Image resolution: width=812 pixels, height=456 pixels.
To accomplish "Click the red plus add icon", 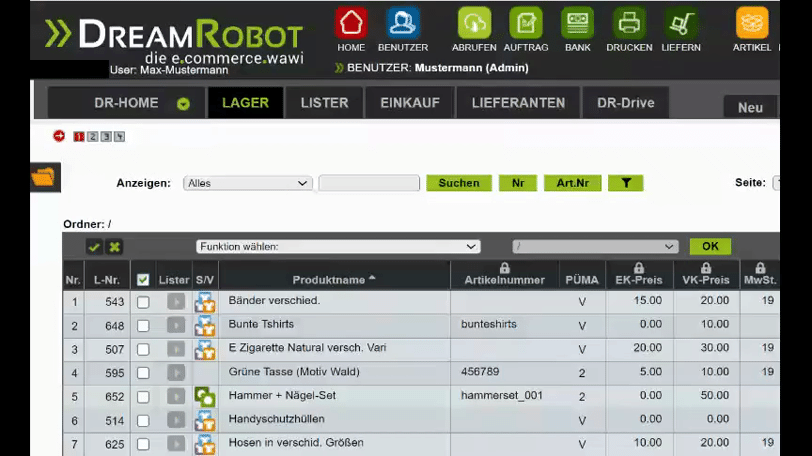I will coord(59,136).
